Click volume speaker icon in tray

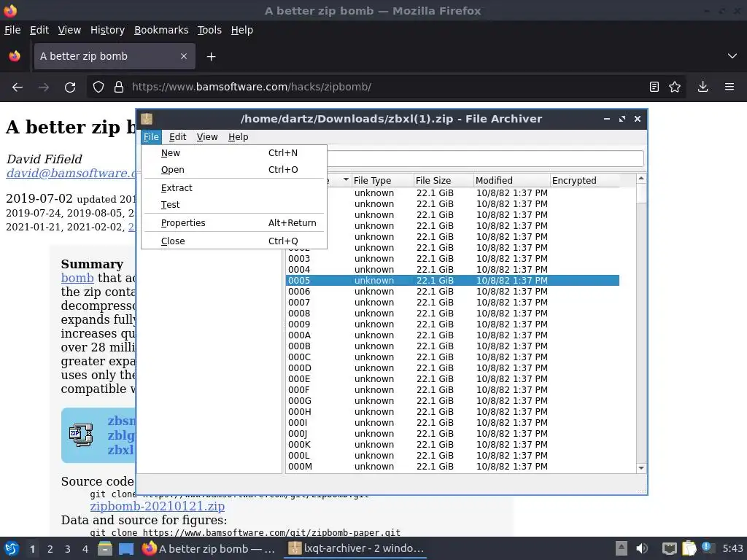tap(642, 548)
